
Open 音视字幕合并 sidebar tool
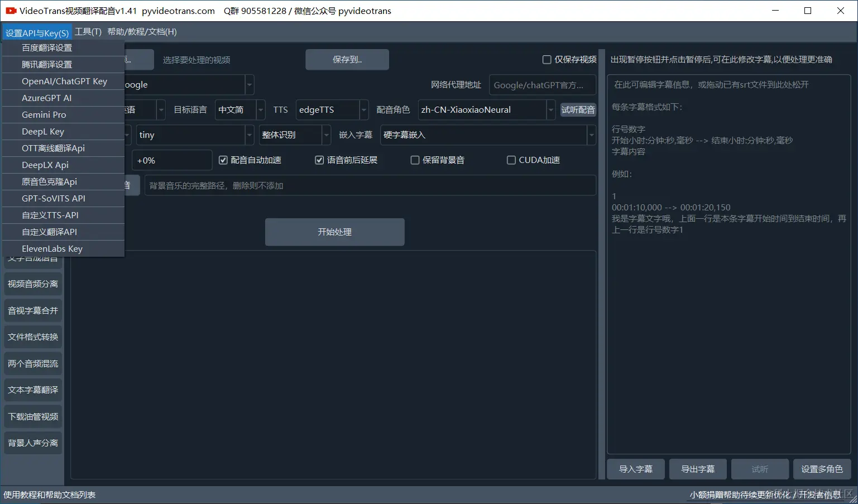coord(33,311)
